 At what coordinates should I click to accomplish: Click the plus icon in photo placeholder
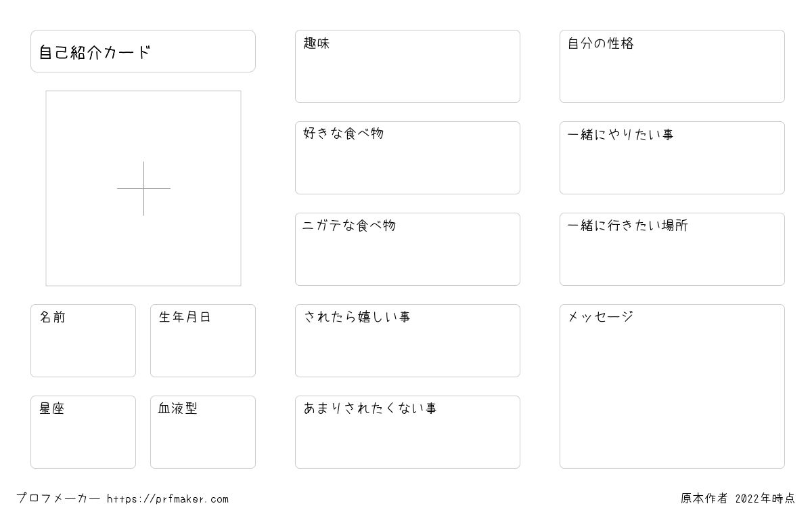(143, 188)
